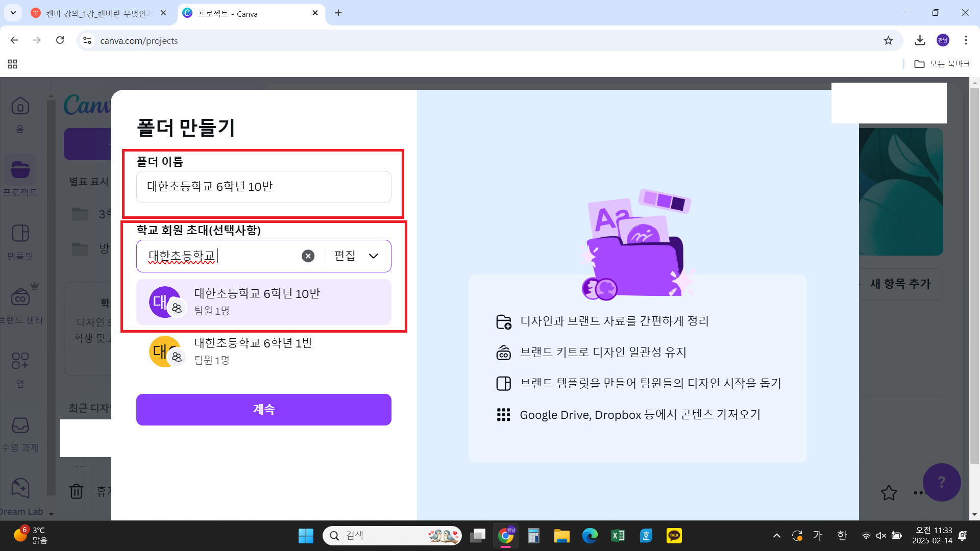Screen dimensions: 980x551
Task: Open the Calculator taskbar icon
Action: 533,536
